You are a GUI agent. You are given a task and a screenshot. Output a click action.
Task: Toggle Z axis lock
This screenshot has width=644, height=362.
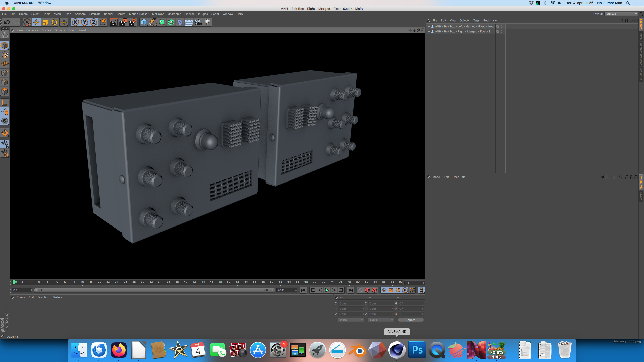point(94,22)
